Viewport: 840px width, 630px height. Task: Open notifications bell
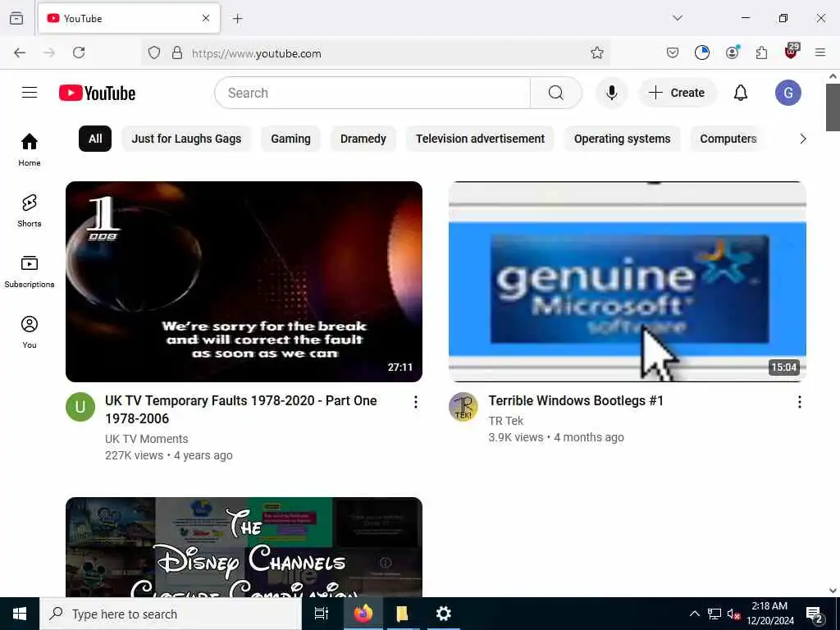pos(741,93)
